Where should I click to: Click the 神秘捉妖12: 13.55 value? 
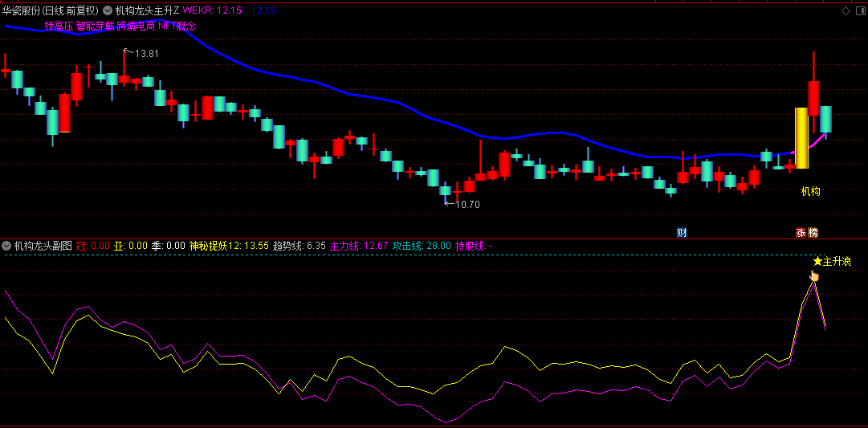click(x=229, y=245)
